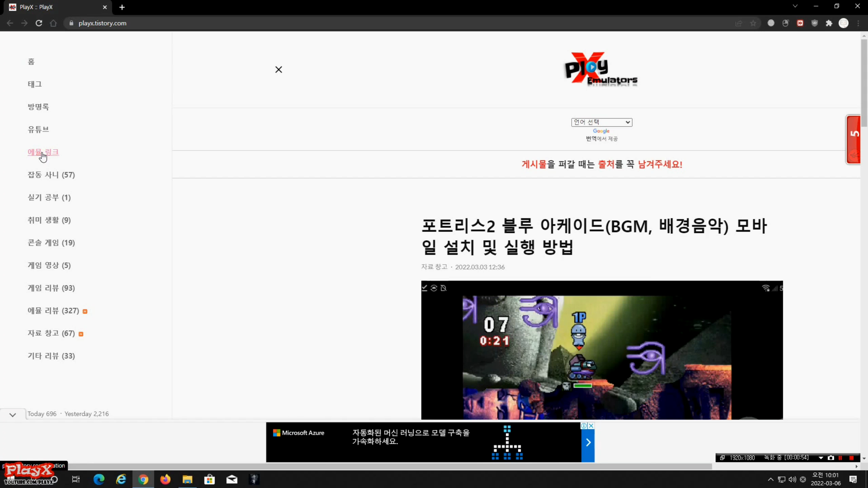Open the recorder options dropdown arrow

pos(821,458)
